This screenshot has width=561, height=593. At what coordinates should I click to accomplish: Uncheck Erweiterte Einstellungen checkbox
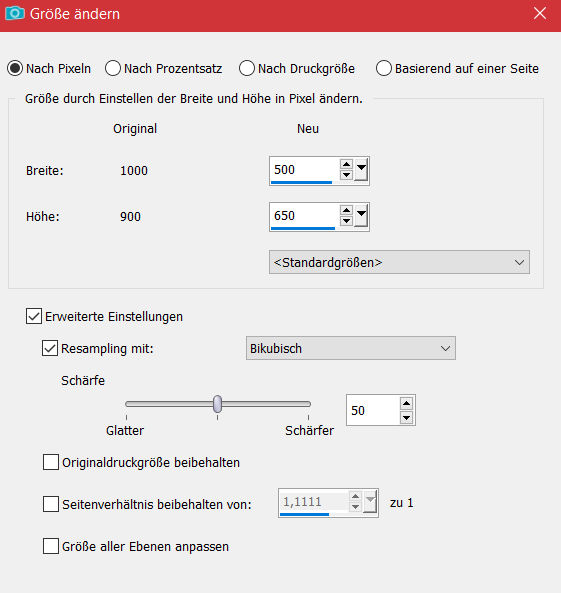34,316
